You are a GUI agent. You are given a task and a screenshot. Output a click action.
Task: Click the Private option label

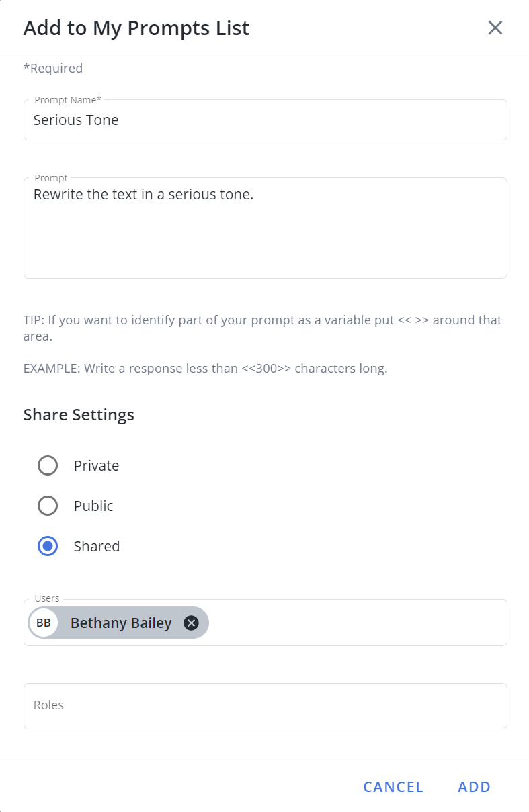pos(97,466)
